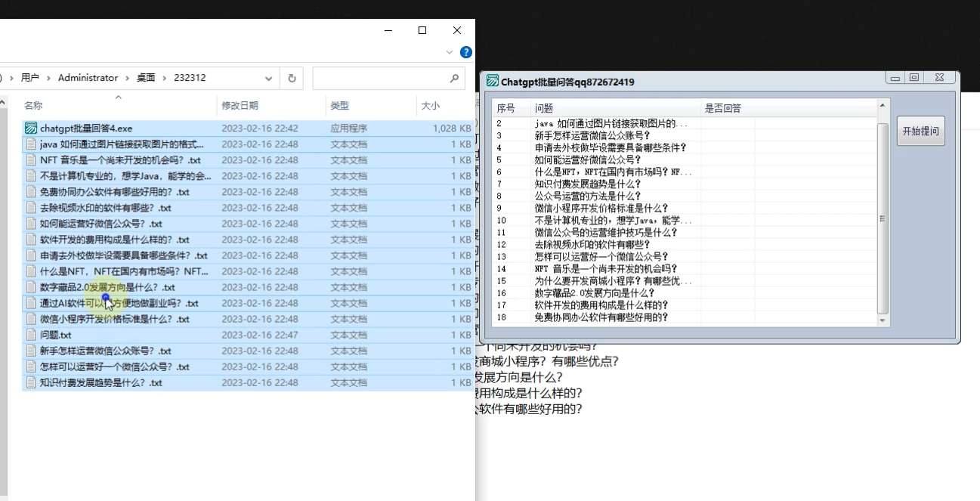The width and height of the screenshot is (980, 501).
Task: Click the Chatgpt批量问答 window title icon
Action: tap(493, 81)
